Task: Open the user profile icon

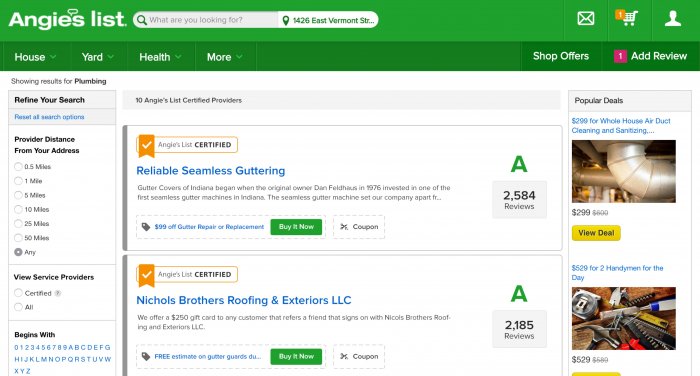Action: (672, 18)
